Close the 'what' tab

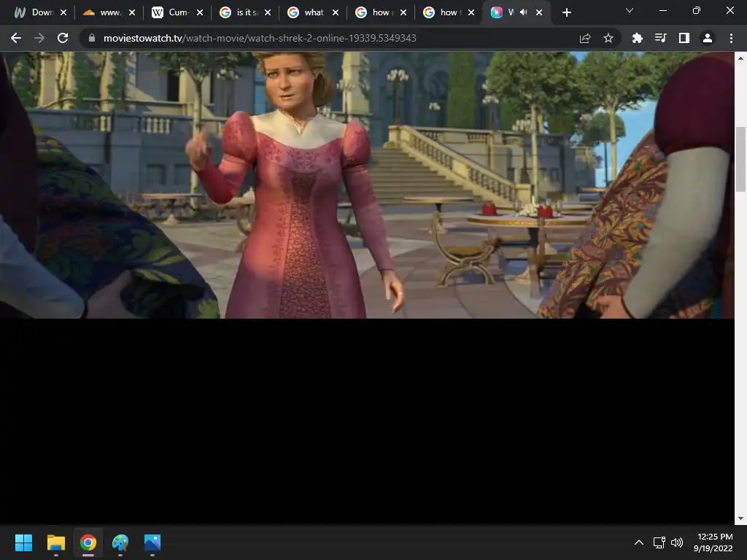click(336, 13)
